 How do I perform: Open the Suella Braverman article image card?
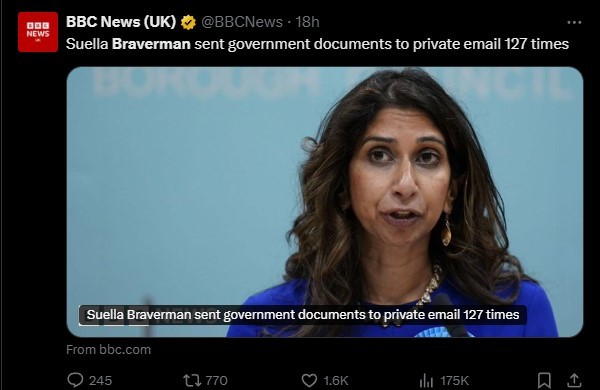[x=325, y=202]
